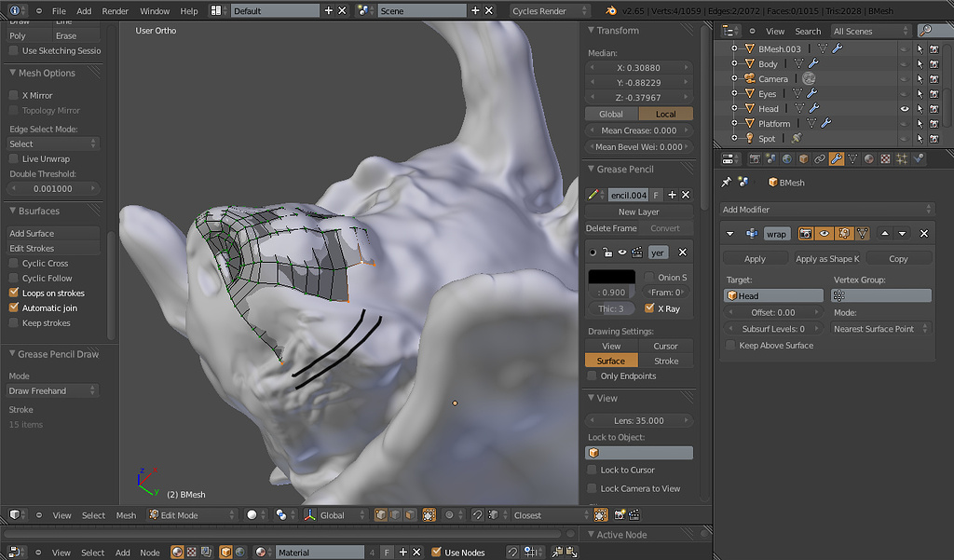Collapse the Mesh Options panel
Image resolution: width=954 pixels, height=560 pixels.
(x=13, y=73)
